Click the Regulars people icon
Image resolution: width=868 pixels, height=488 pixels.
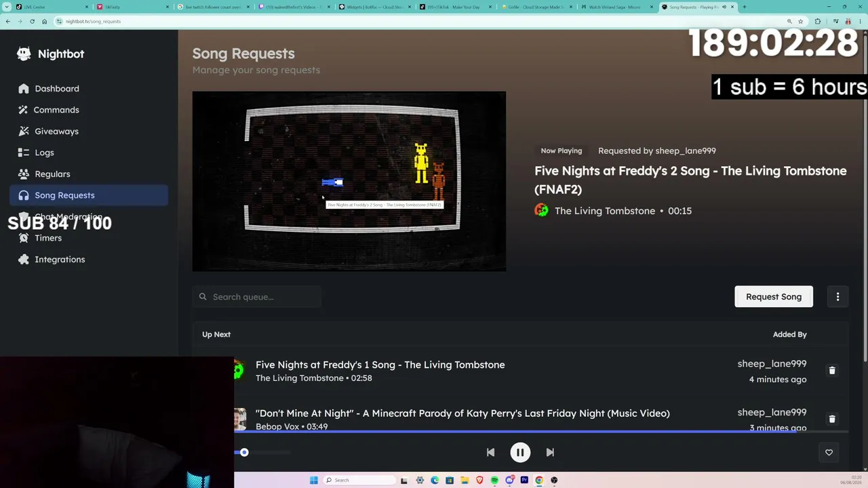[x=24, y=174]
